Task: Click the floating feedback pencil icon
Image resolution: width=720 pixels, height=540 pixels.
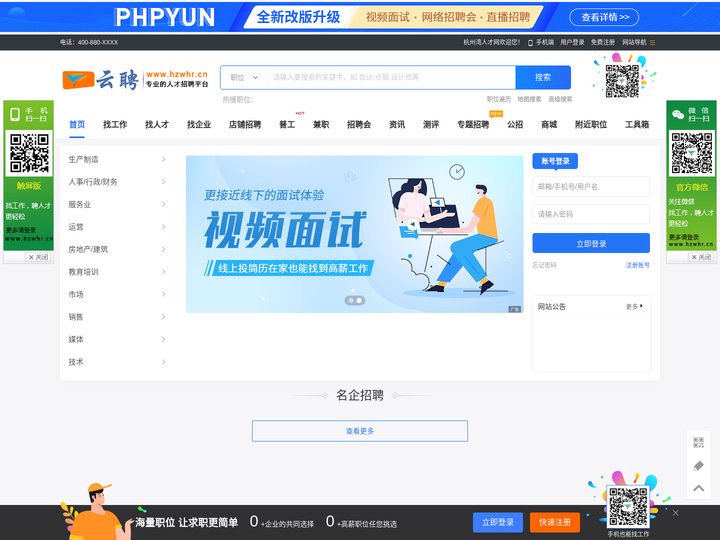Action: click(698, 466)
